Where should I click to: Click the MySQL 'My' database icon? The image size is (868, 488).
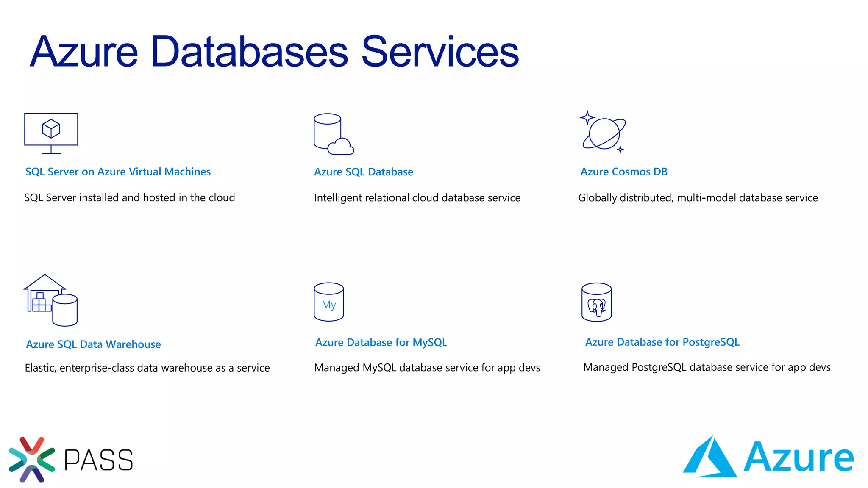pyautogui.click(x=328, y=302)
